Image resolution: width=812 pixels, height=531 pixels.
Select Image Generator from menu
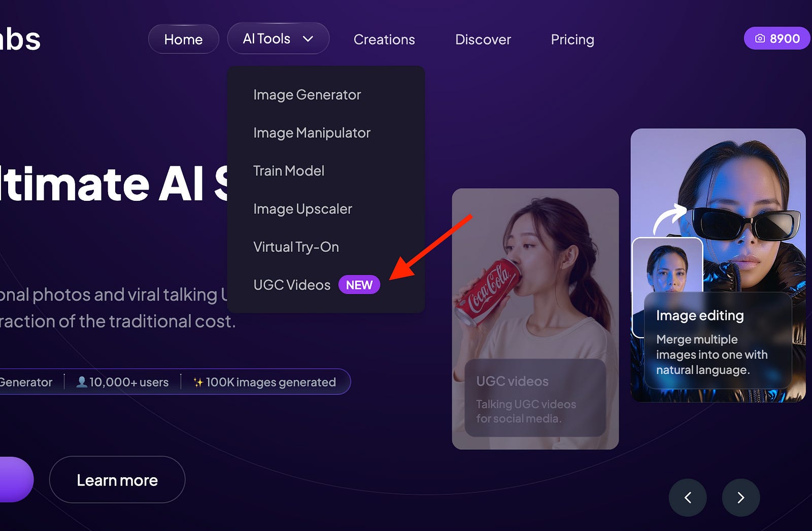(x=307, y=95)
